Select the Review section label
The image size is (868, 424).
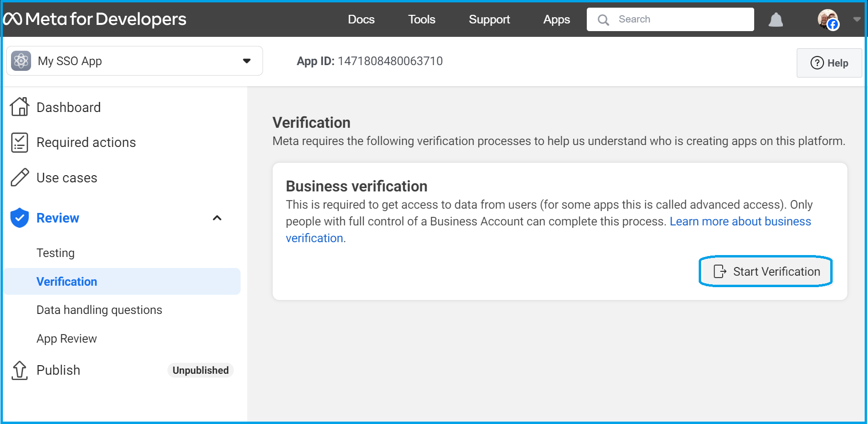click(x=58, y=218)
